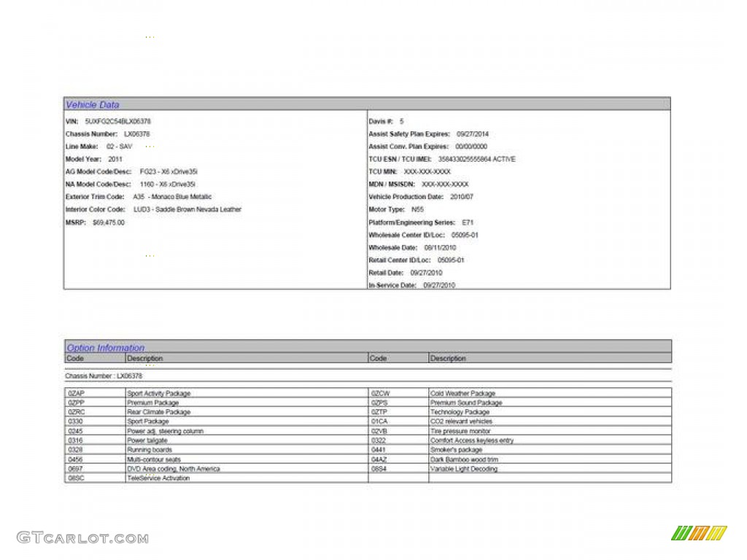
Task: Click the "Tire pressure monitor" option description
Action: [460, 431]
